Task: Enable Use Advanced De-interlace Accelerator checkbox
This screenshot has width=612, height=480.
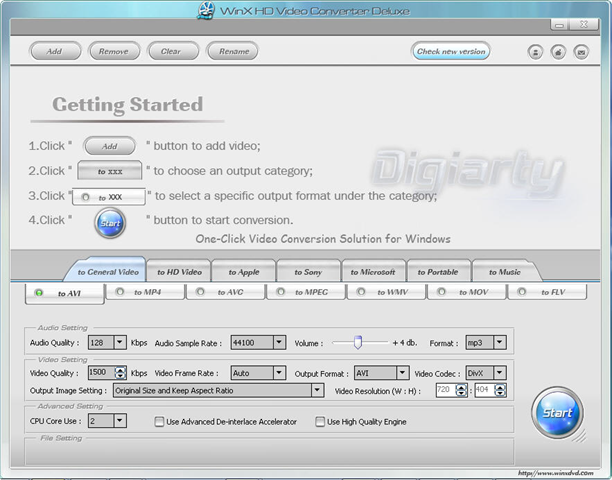Action: (x=159, y=422)
